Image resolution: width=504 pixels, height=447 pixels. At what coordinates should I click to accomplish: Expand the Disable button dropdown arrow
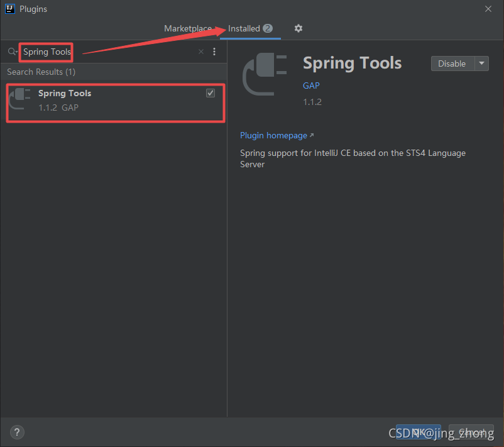(x=481, y=63)
